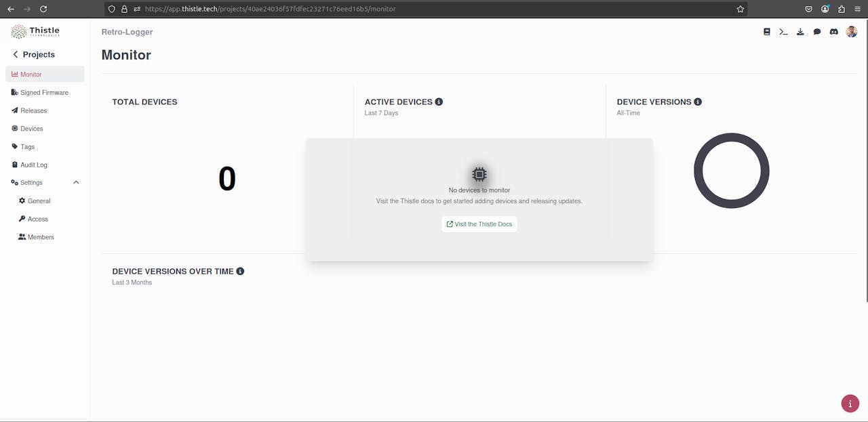Open the browser extensions puzzle icon
This screenshot has height=422, width=868.
click(x=842, y=9)
